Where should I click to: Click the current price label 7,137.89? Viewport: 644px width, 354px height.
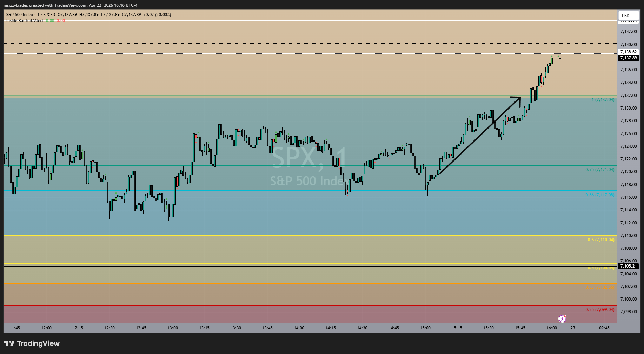[628, 58]
